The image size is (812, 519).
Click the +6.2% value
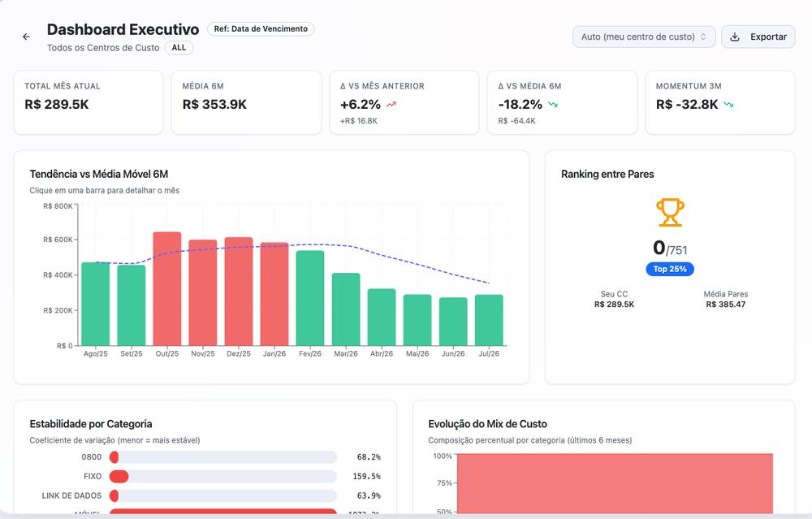pyautogui.click(x=361, y=105)
